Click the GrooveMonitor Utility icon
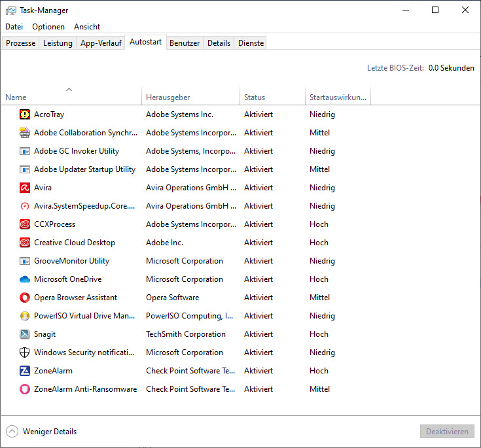 pos(25,261)
